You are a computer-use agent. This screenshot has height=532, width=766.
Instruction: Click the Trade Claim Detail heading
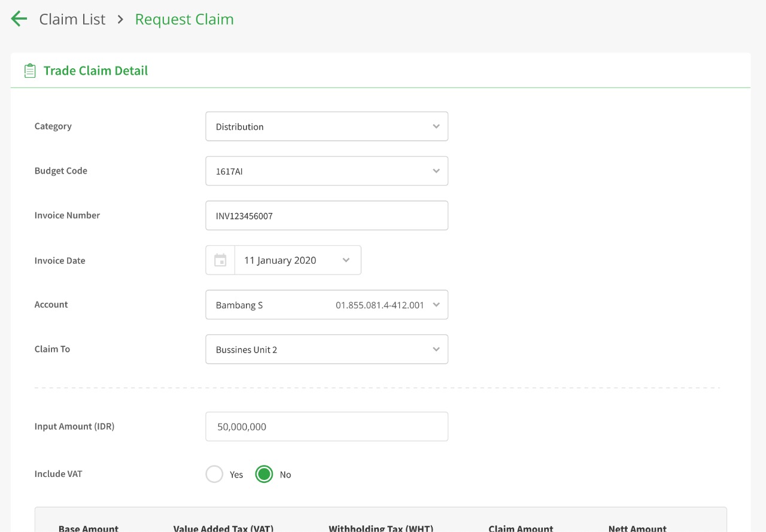tap(96, 71)
